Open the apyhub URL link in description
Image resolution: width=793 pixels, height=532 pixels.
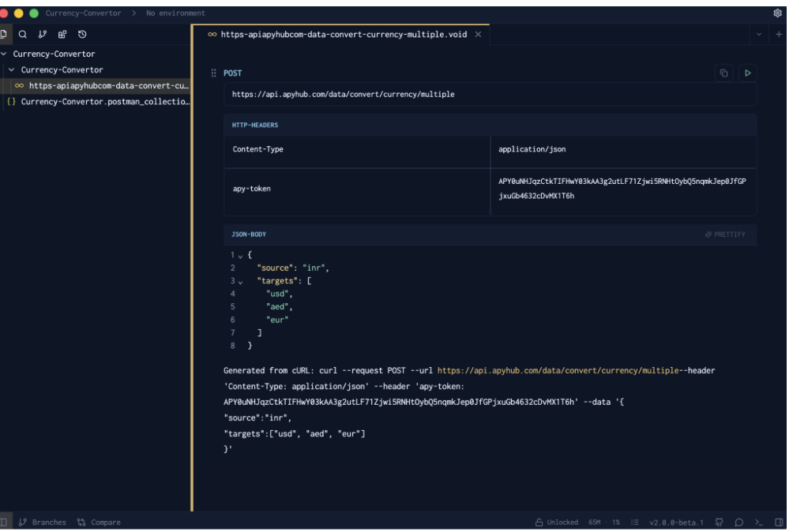pyautogui.click(x=558, y=371)
